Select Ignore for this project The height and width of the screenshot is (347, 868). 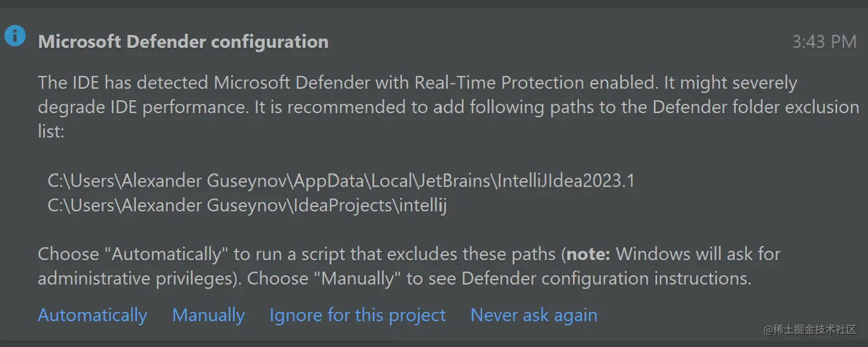357,315
